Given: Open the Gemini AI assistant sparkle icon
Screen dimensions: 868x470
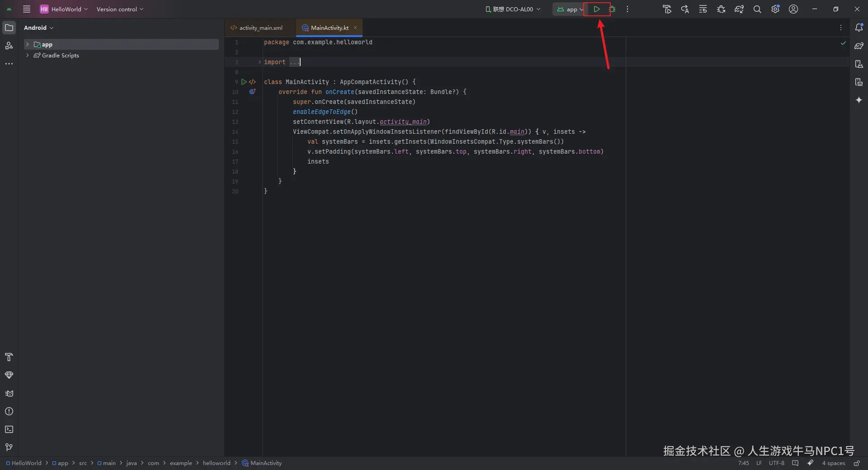Looking at the screenshot, I should tap(859, 100).
